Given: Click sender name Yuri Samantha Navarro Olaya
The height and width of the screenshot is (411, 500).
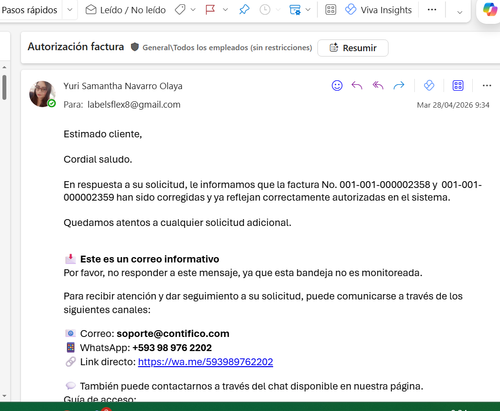Looking at the screenshot, I should coord(123,86).
